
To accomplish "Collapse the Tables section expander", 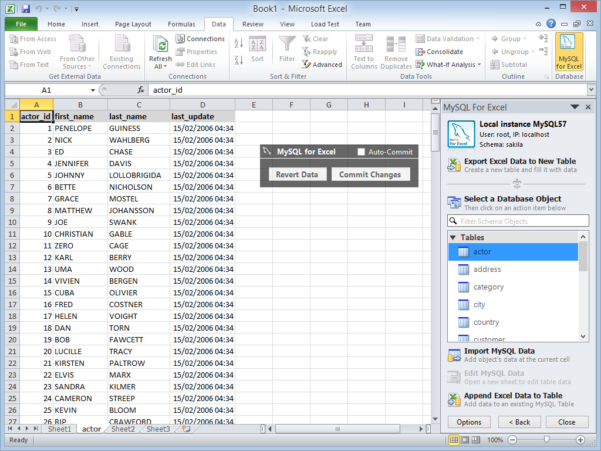I will click(x=453, y=237).
